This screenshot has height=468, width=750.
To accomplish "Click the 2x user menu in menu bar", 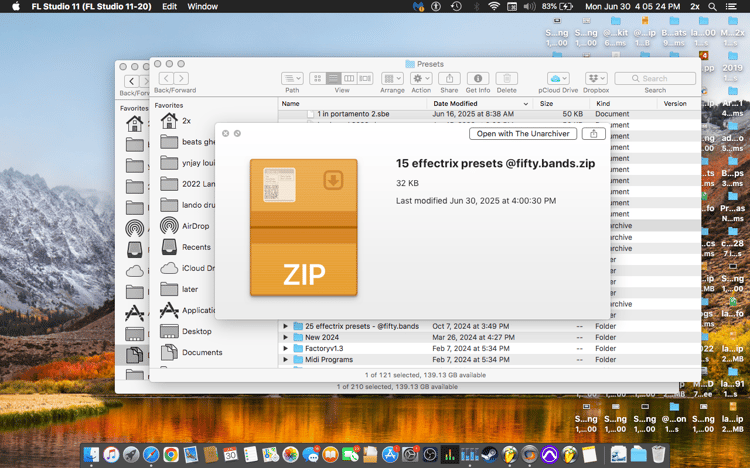I will [695, 7].
